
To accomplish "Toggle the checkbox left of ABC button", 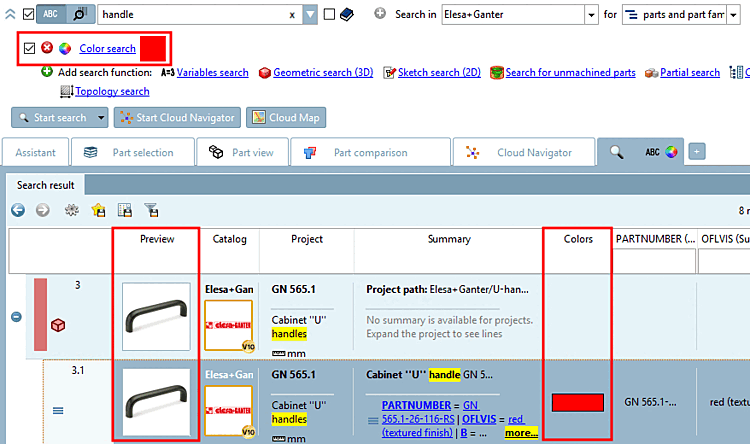I will pyautogui.click(x=28, y=14).
